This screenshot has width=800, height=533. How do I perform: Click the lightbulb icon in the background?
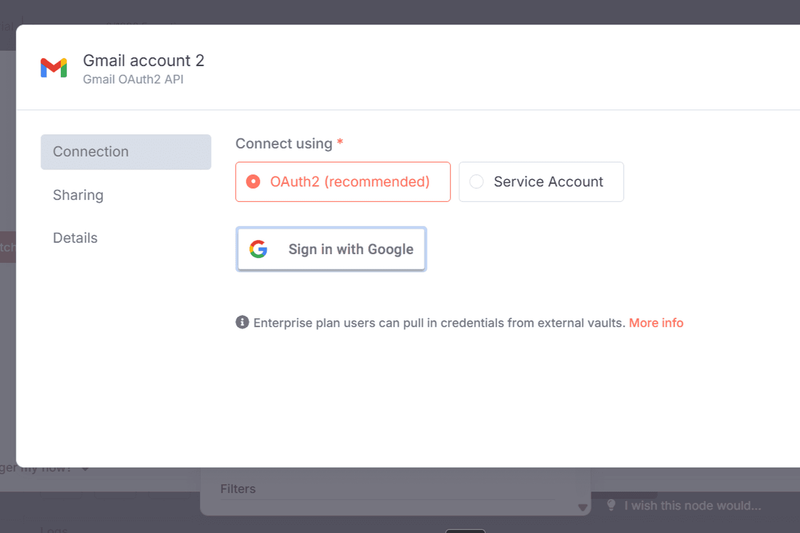[611, 506]
